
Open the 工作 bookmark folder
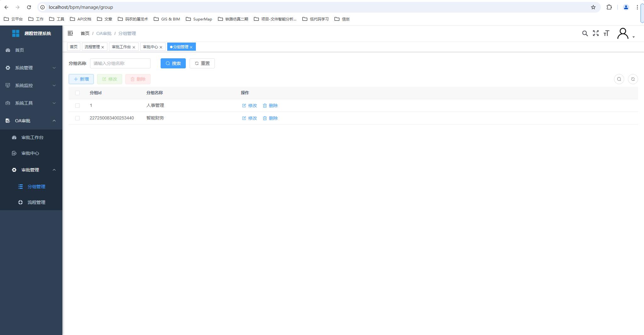click(36, 19)
